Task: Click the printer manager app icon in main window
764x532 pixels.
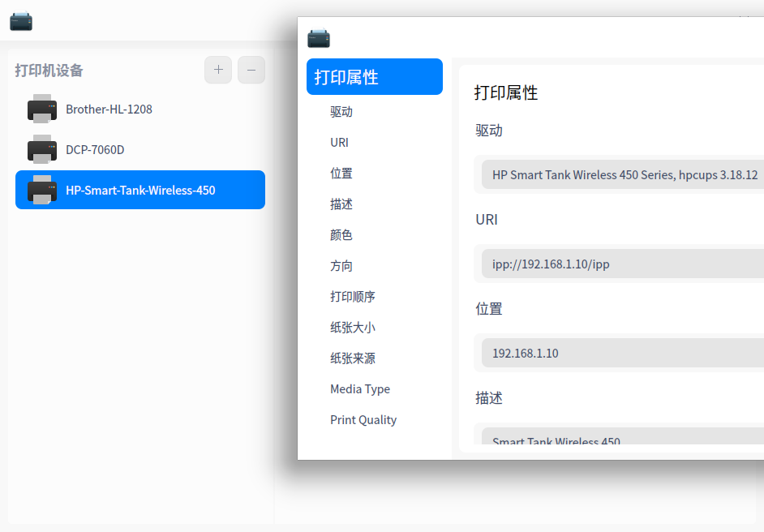Action: [21, 21]
